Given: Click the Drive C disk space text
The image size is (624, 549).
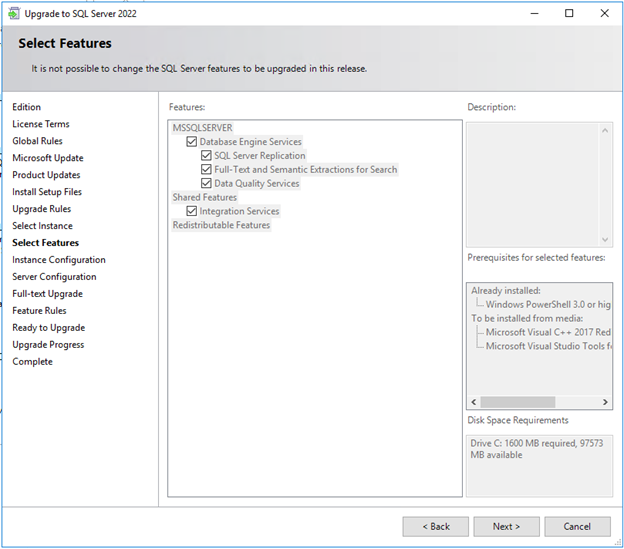Looking at the screenshot, I should click(x=536, y=449).
